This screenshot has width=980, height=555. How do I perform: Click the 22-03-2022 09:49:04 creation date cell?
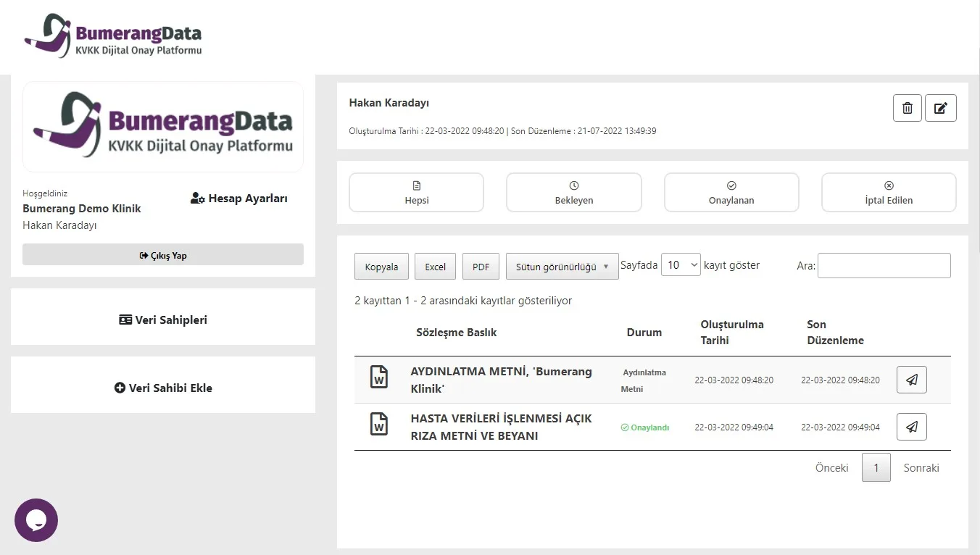coord(734,427)
